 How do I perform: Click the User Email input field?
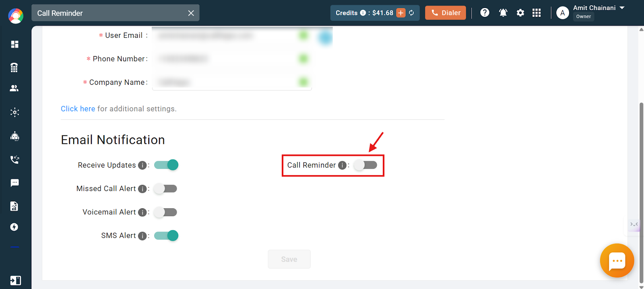point(232,36)
